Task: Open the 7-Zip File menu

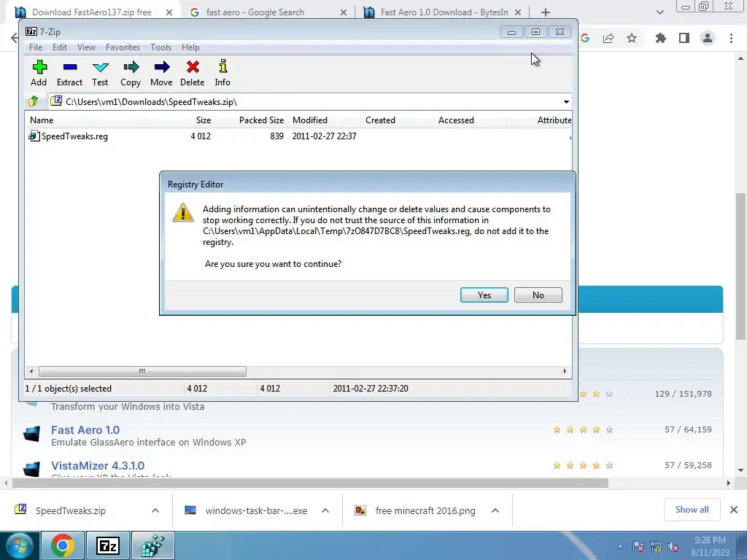Action: click(36, 47)
